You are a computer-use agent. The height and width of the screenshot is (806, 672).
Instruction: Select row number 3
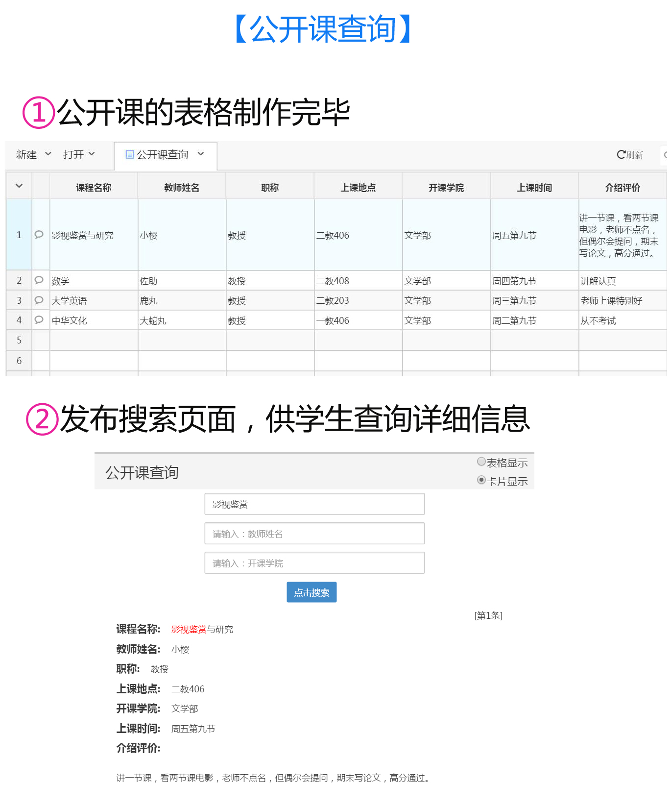(19, 300)
